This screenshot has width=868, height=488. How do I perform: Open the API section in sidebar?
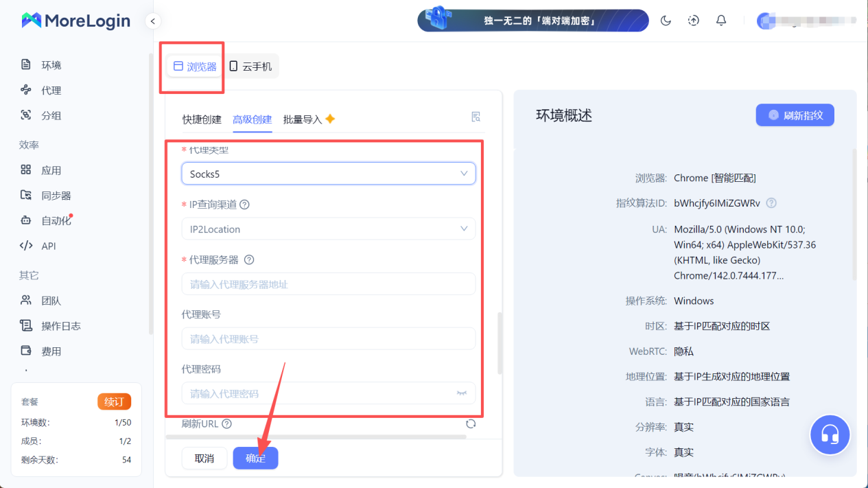pos(48,246)
